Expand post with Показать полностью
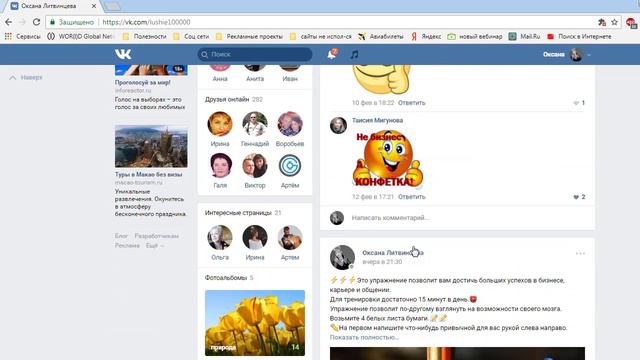 (364, 337)
